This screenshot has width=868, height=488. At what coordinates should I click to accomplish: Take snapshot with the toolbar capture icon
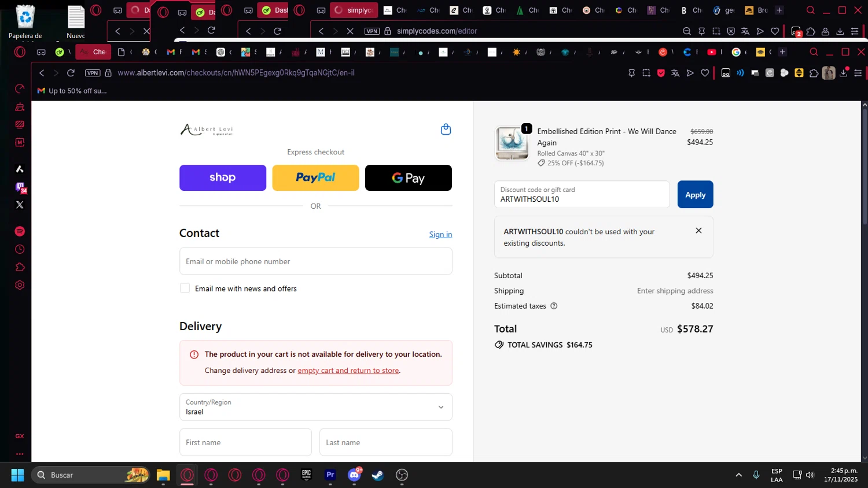click(646, 73)
